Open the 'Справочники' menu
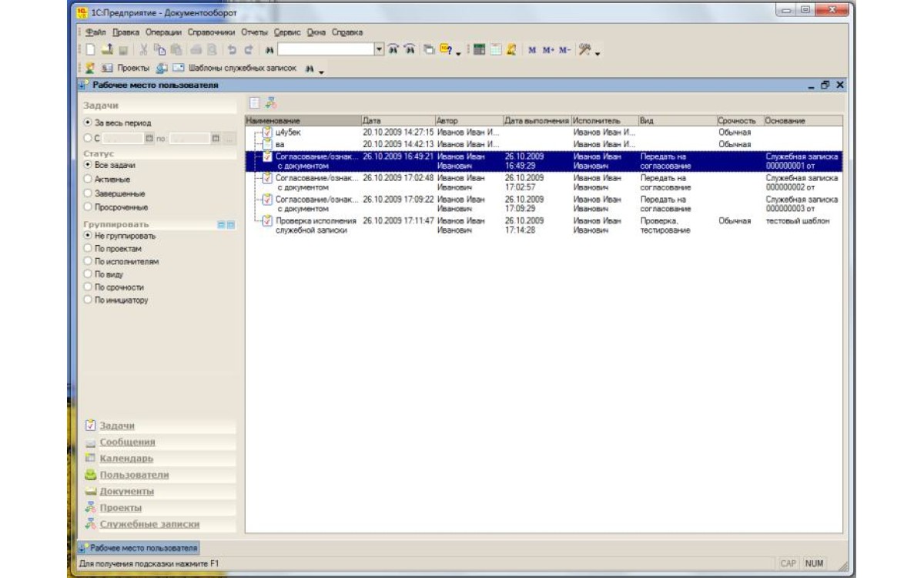The height and width of the screenshot is (578, 924). click(211, 32)
